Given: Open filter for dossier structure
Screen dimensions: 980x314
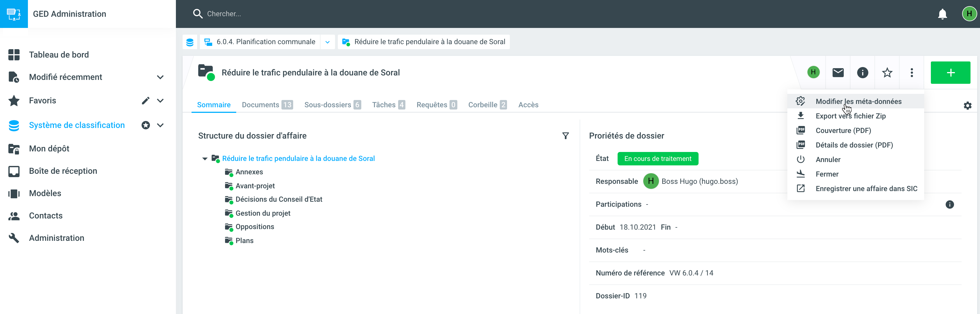Looking at the screenshot, I should coord(565,136).
